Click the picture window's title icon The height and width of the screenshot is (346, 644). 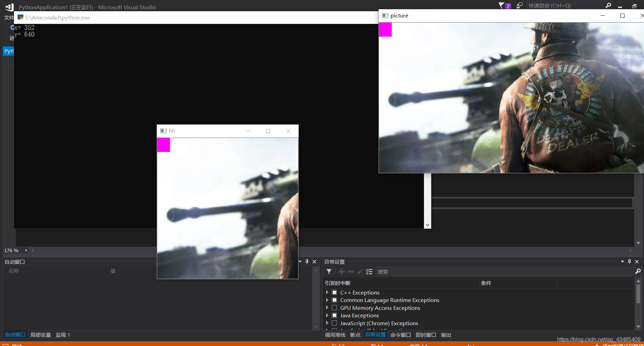[x=385, y=15]
